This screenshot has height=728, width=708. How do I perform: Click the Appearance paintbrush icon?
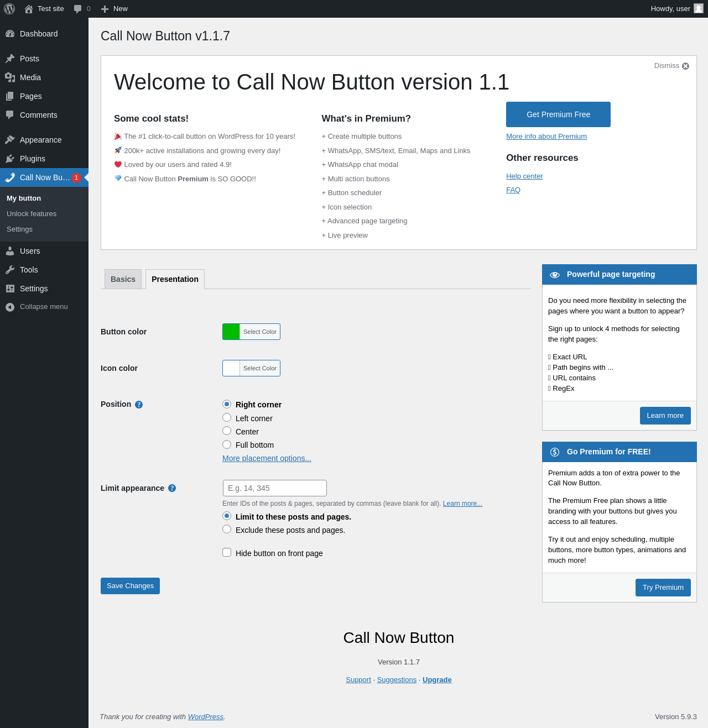click(x=10, y=140)
